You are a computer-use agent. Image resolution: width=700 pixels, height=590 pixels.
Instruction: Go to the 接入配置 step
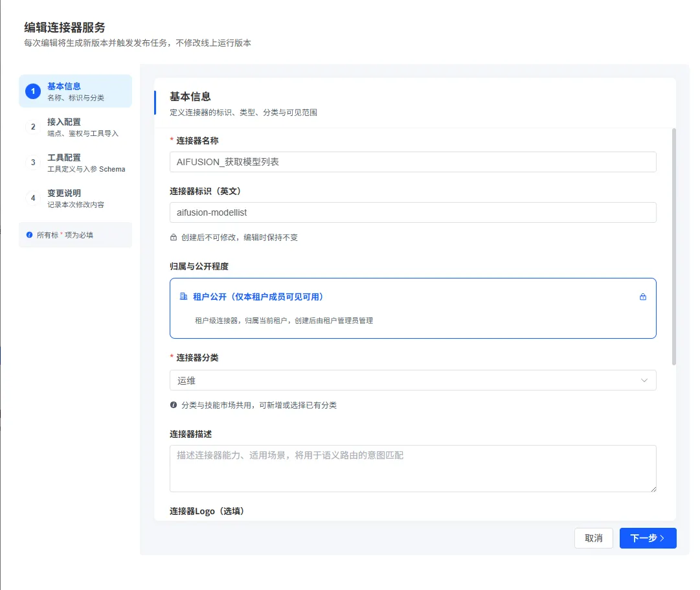(x=76, y=127)
